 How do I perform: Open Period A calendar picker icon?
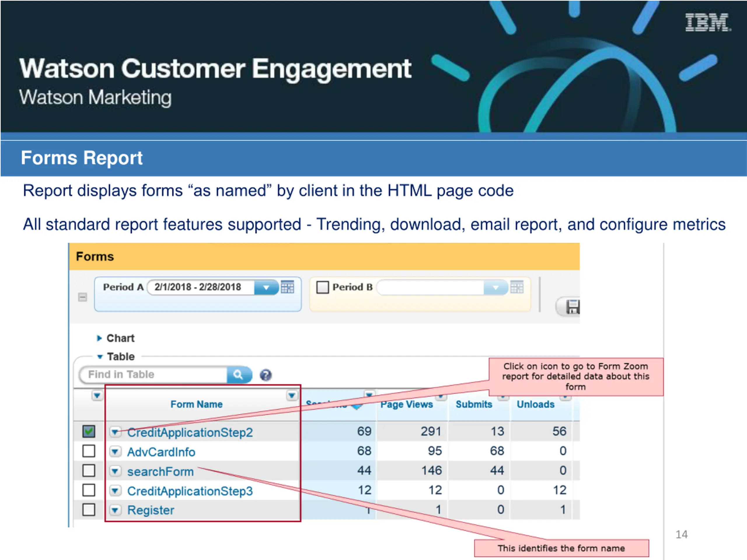click(x=287, y=287)
